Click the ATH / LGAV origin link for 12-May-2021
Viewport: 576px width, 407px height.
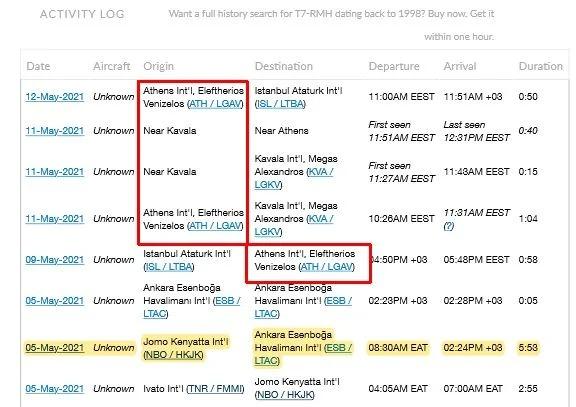[215, 104]
